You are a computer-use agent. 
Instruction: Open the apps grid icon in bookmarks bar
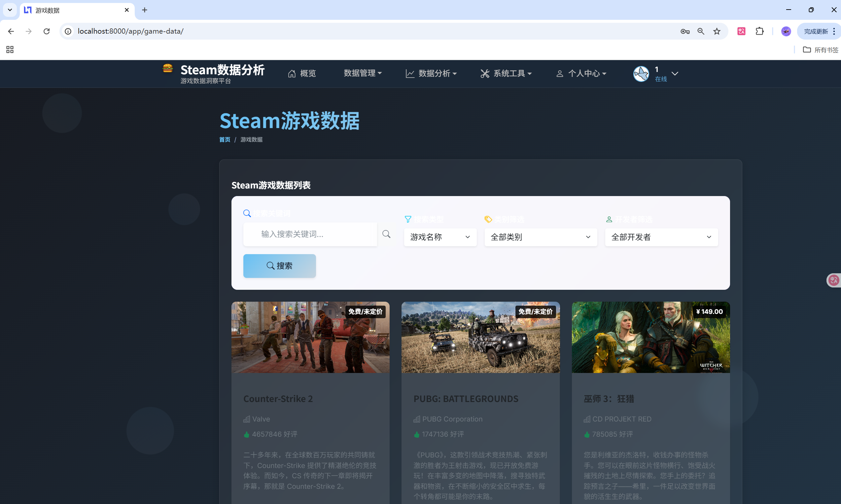click(10, 50)
